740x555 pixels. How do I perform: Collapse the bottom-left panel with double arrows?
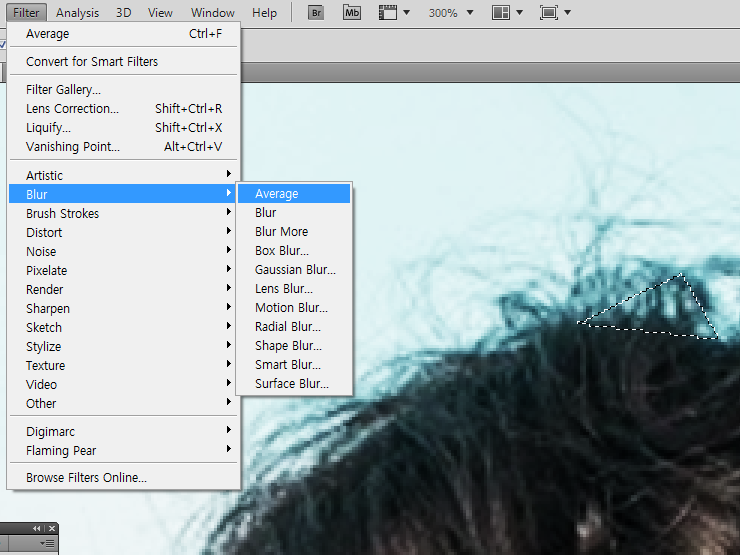36,529
